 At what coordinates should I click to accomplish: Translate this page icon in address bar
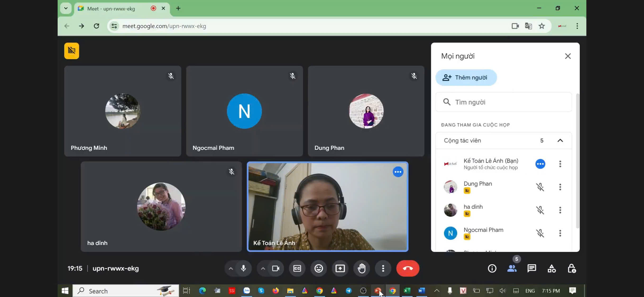pyautogui.click(x=528, y=26)
